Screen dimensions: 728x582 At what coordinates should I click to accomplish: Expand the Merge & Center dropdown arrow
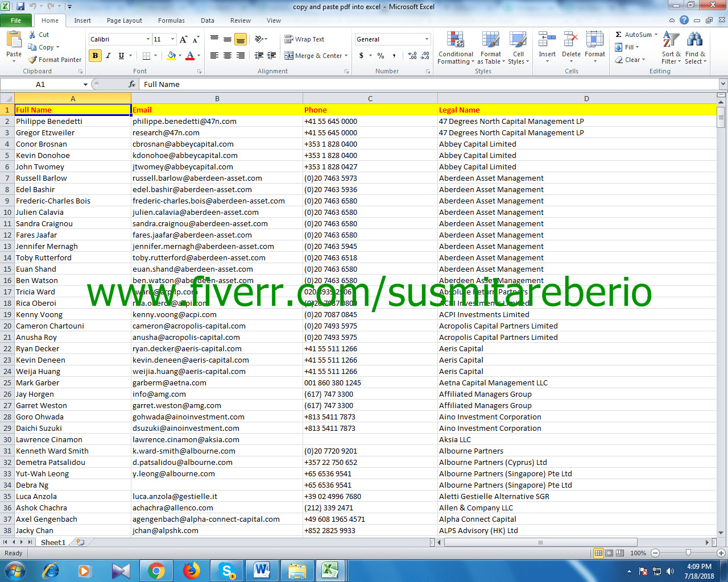(347, 56)
